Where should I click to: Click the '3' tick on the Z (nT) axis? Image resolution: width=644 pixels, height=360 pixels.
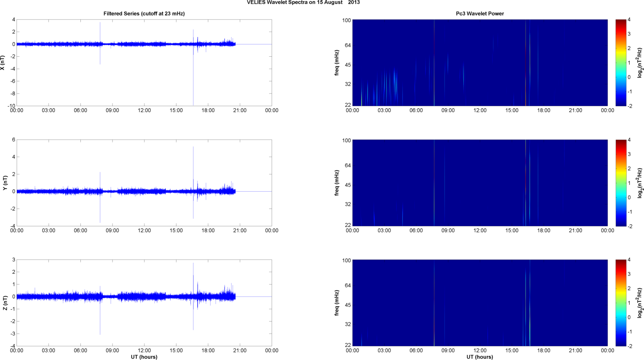click(14, 260)
